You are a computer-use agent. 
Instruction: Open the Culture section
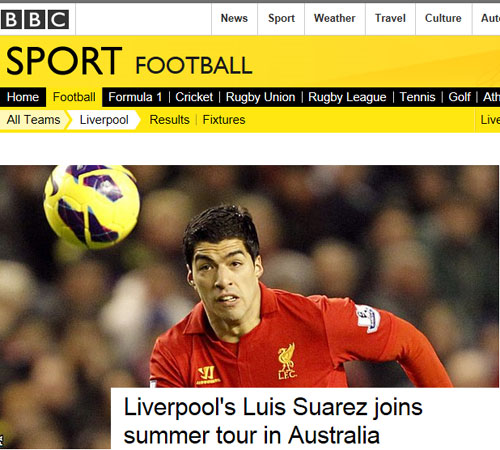coord(443,18)
